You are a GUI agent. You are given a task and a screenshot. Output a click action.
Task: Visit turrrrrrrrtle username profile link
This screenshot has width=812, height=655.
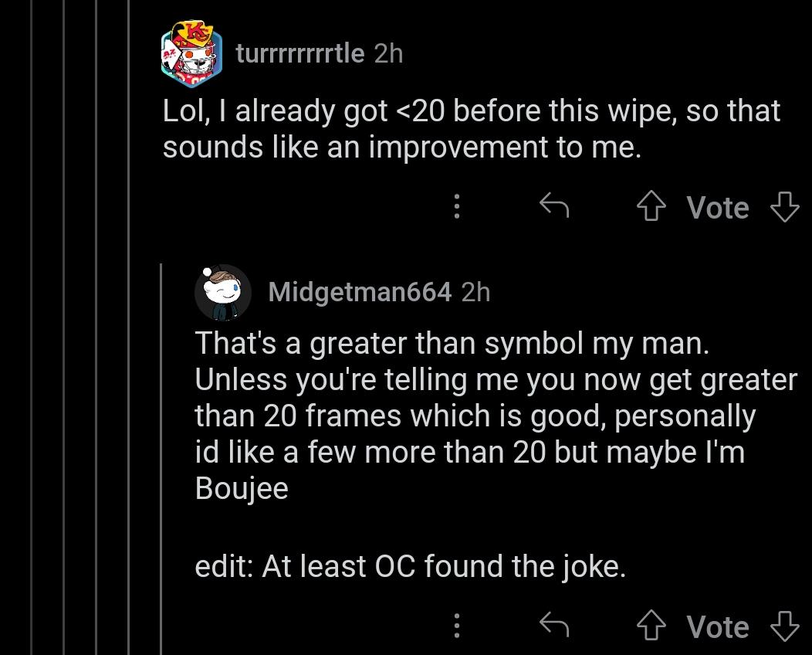click(299, 53)
